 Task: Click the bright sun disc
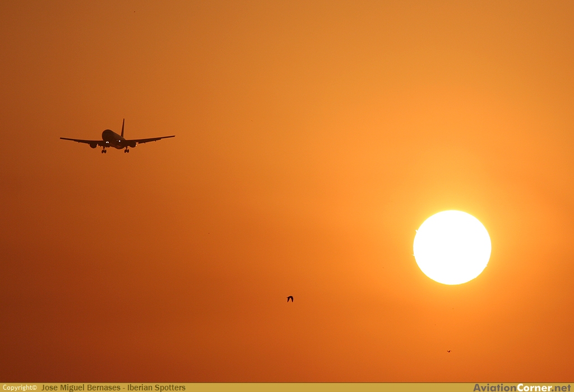452,248
